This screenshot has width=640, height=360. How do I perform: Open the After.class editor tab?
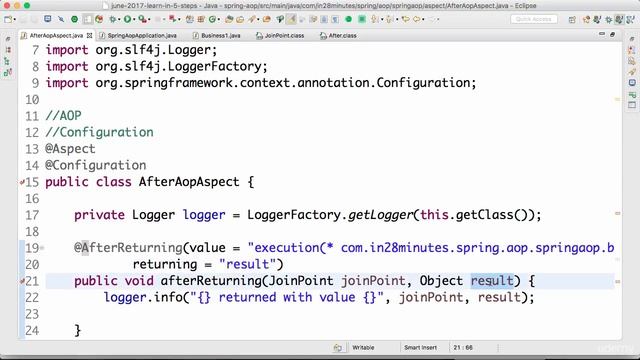pyautogui.click(x=338, y=36)
